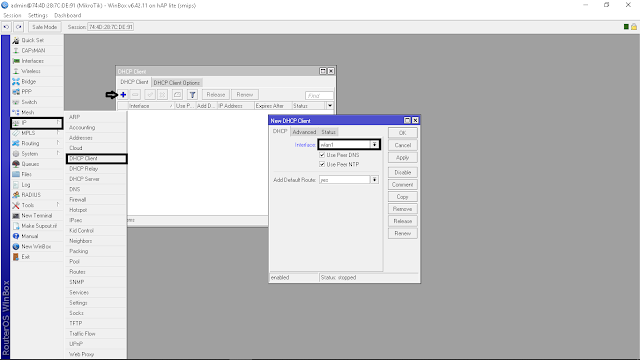
Task: Open the Settings menu
Action: tap(38, 16)
